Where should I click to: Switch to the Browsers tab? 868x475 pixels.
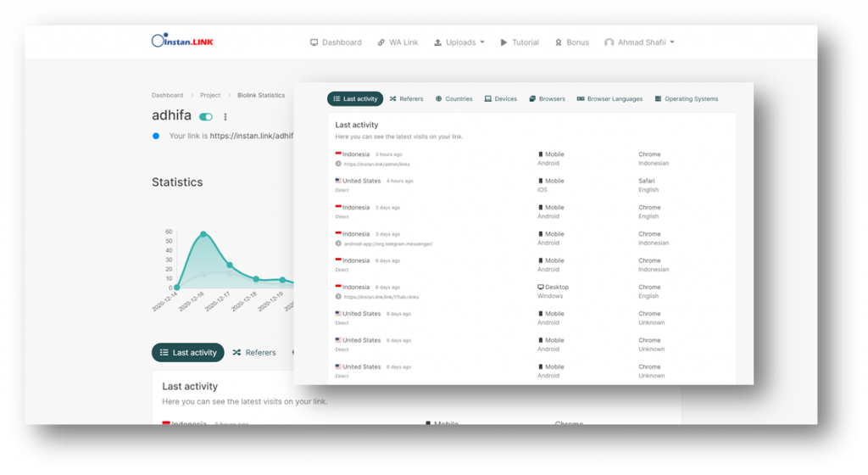pos(547,98)
